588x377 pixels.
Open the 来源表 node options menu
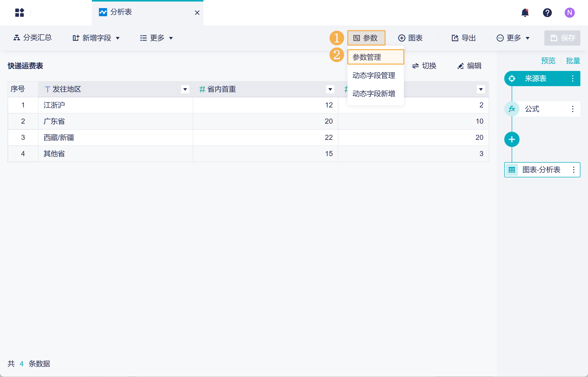tap(573, 79)
